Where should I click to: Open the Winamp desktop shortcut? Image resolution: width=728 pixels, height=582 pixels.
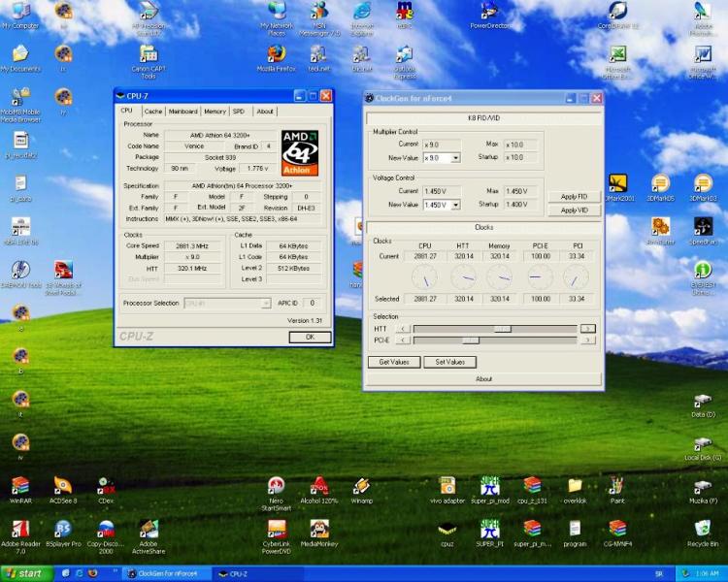tap(361, 485)
